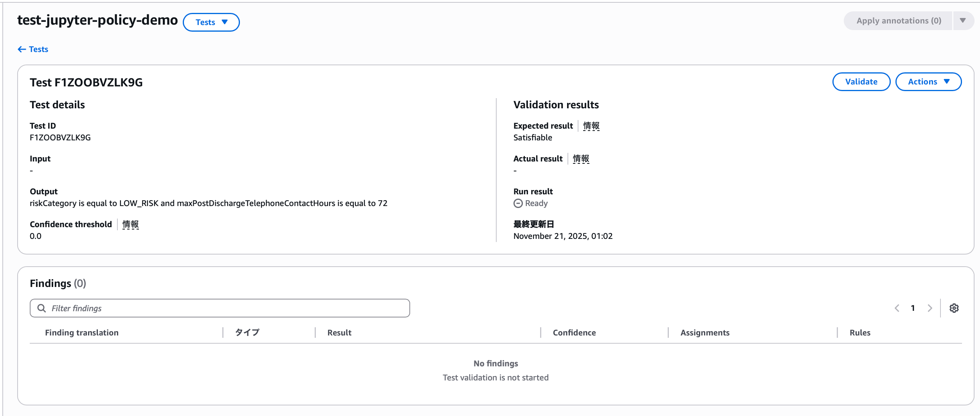Image resolution: width=980 pixels, height=416 pixels.
Task: Open Confidence threshold info link
Action: [130, 224]
